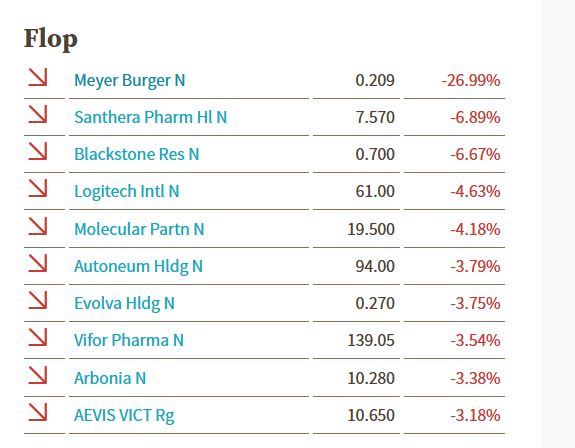Viewport: 575px width, 448px height.
Task: Open the Meyer Burger N stock link
Action: 129,81
